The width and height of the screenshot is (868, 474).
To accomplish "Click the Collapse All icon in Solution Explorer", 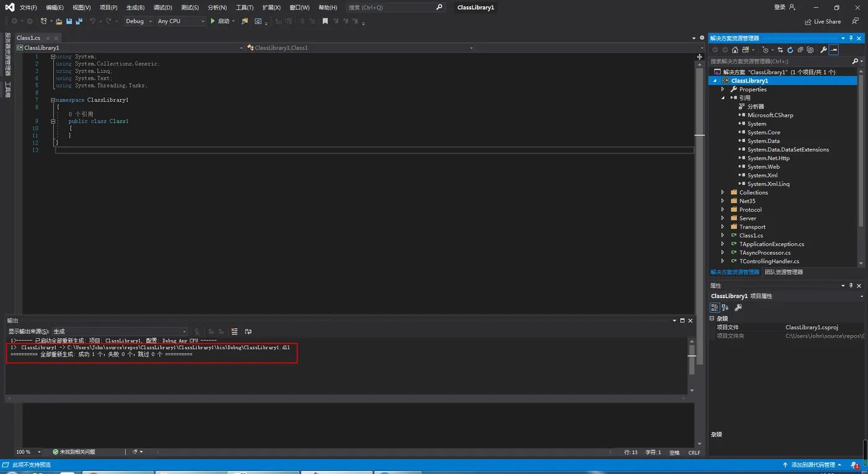I will (800, 50).
